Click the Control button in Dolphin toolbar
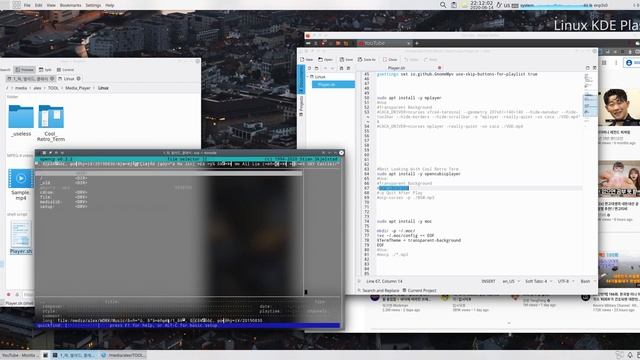This screenshot has width=640, height=360. [x=65, y=70]
